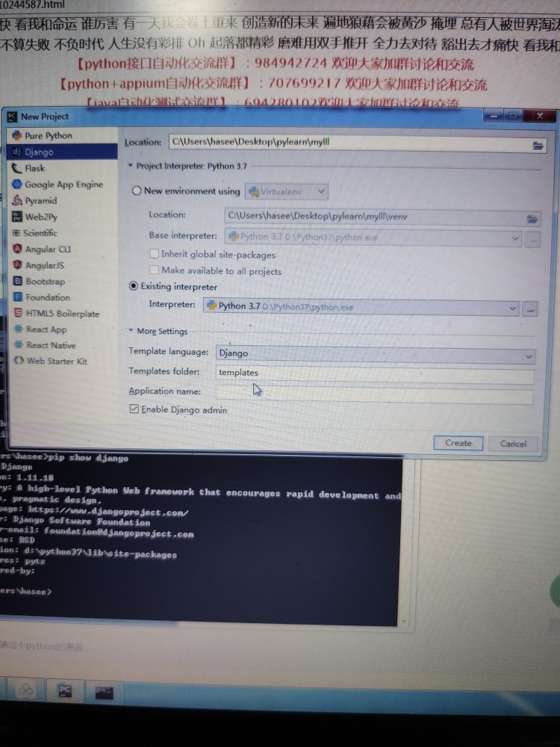Image resolution: width=560 pixels, height=747 pixels.
Task: Open the Python 3.7 Interpreter dropdown
Action: 361,307
